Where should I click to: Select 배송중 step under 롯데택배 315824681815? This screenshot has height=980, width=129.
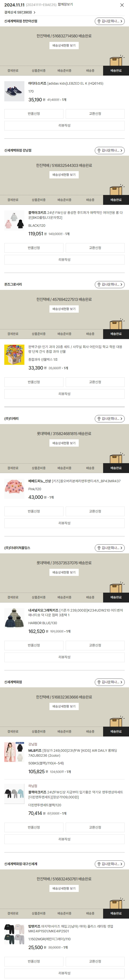90,468
